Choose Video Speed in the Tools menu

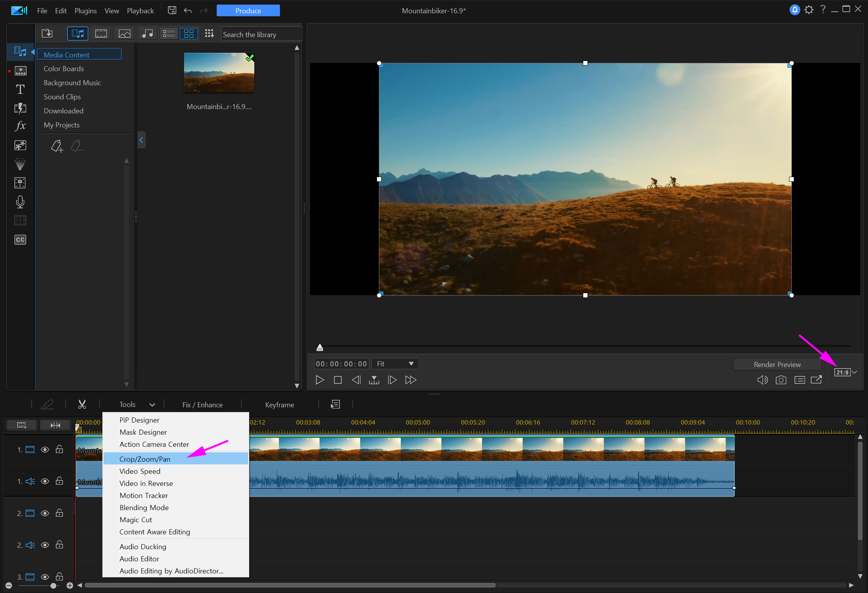(x=140, y=471)
